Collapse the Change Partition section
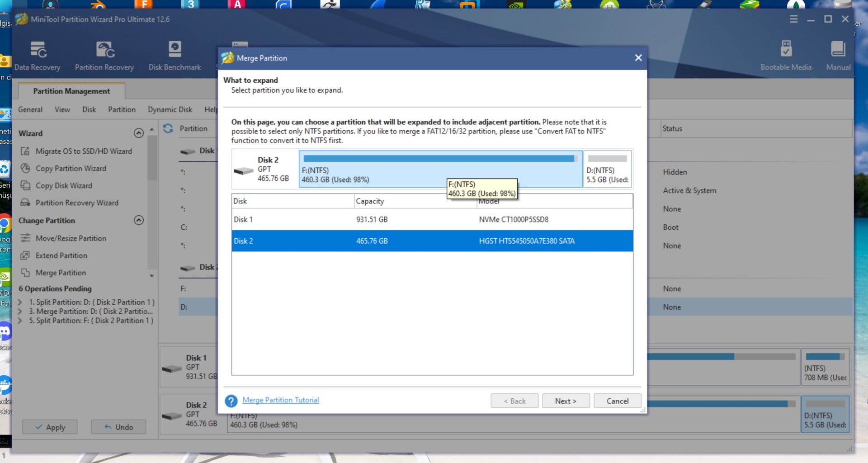 139,220
